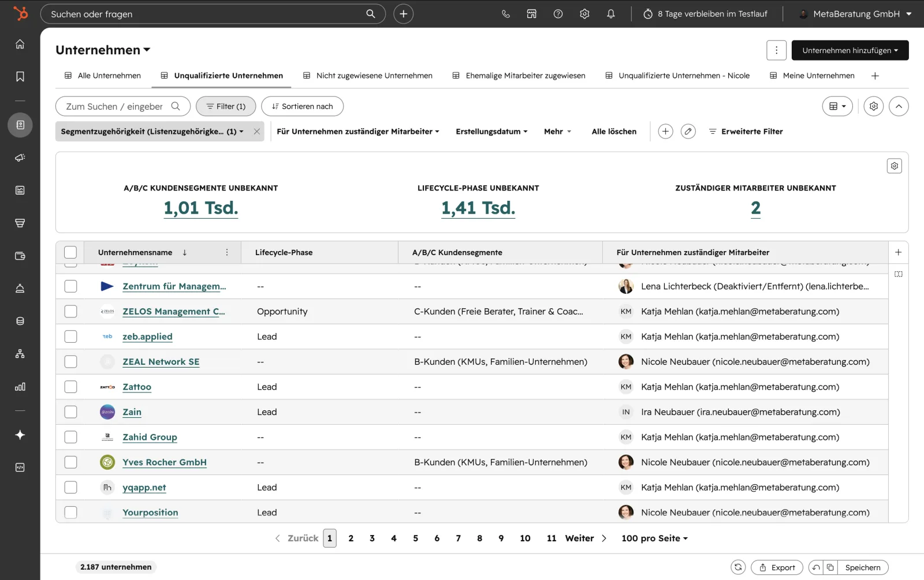
Task: Open the 100 pro Seite dropdown
Action: pyautogui.click(x=654, y=538)
